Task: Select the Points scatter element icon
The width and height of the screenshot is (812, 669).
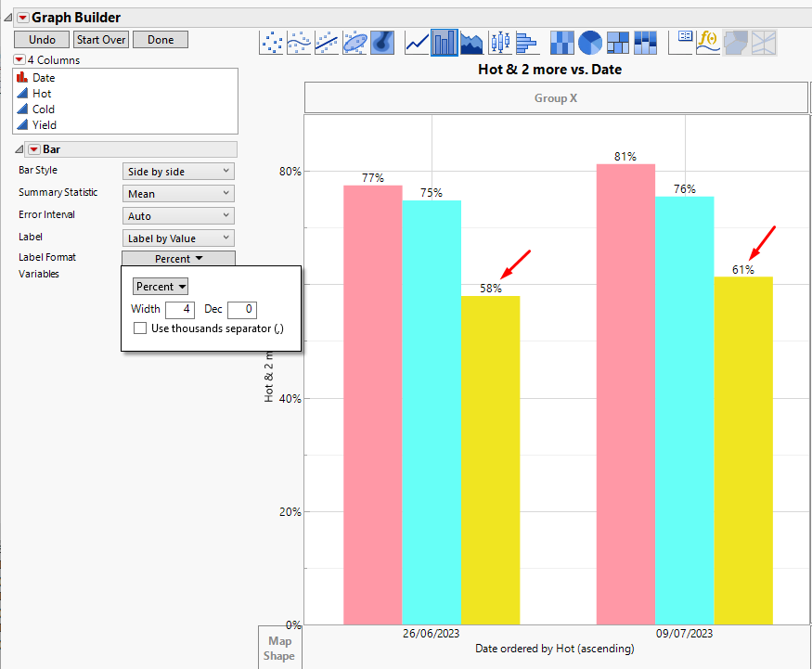Action: click(x=271, y=43)
